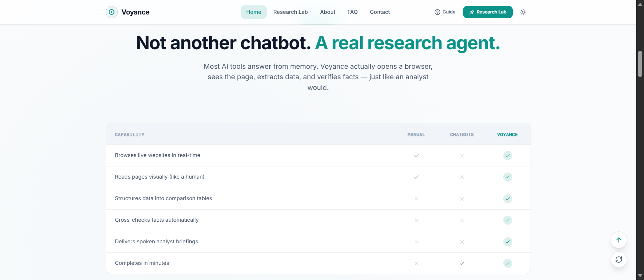Click the scrollbar up arrow
644x280 pixels.
(x=640, y=4)
